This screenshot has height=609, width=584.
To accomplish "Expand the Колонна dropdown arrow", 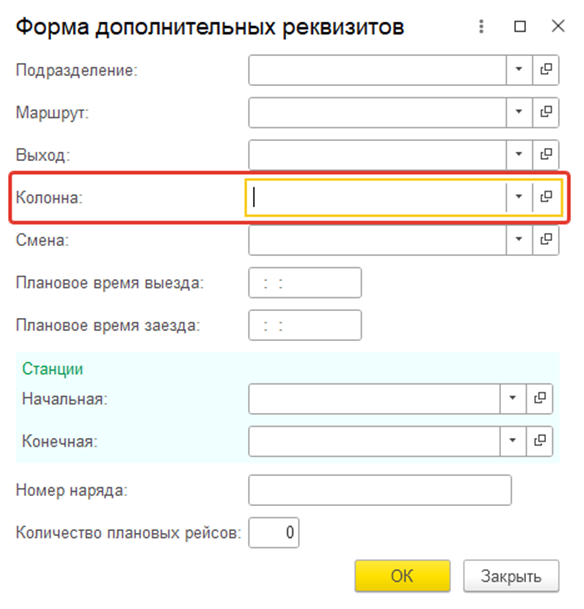I will pos(519,197).
